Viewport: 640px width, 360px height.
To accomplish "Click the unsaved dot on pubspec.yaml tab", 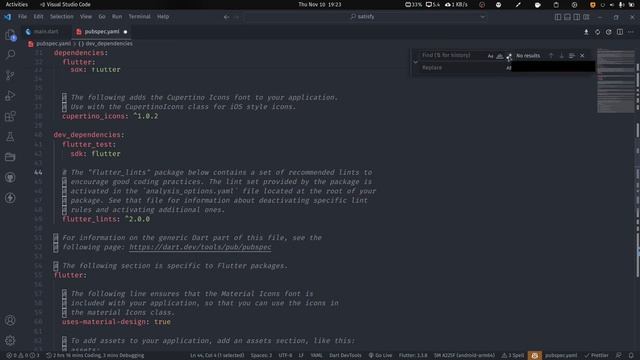I will coord(125,32).
